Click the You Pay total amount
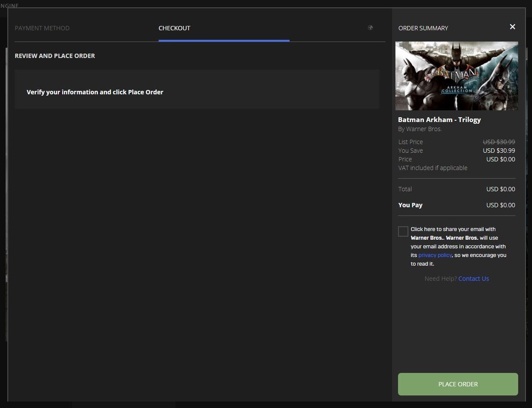This screenshot has height=408, width=532. point(500,205)
